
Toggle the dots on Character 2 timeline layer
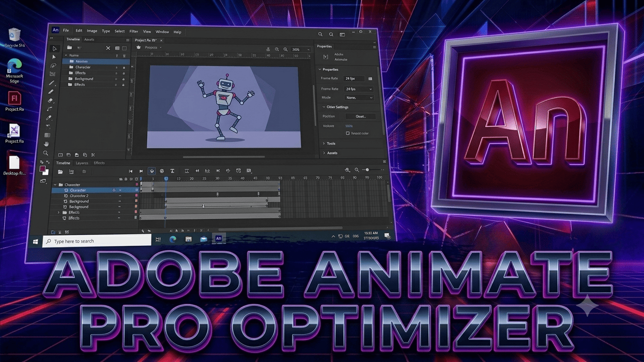(120, 196)
